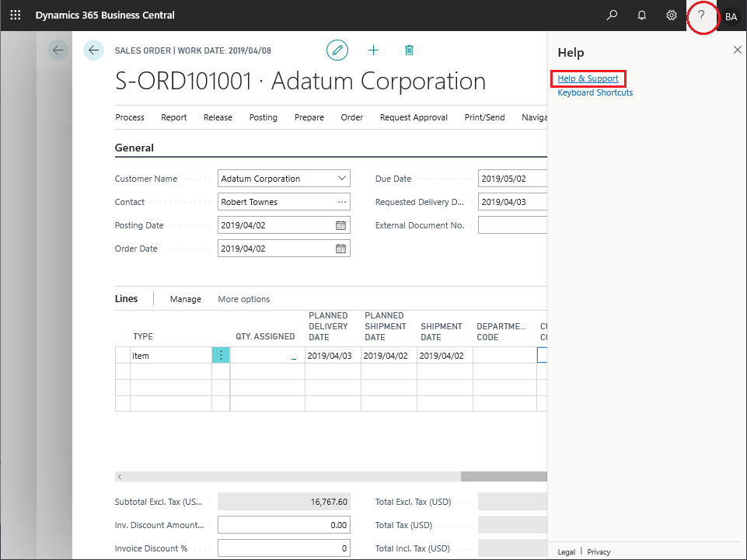This screenshot has width=747, height=560.
Task: Open the Lines Manage menu
Action: coord(185,299)
